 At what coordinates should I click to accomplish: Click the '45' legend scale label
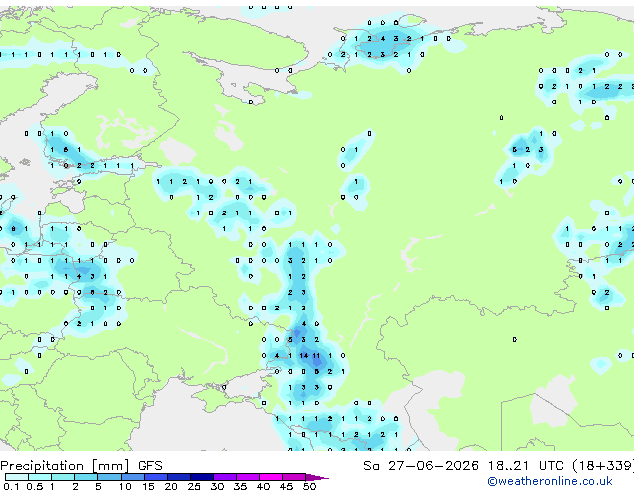286,486
